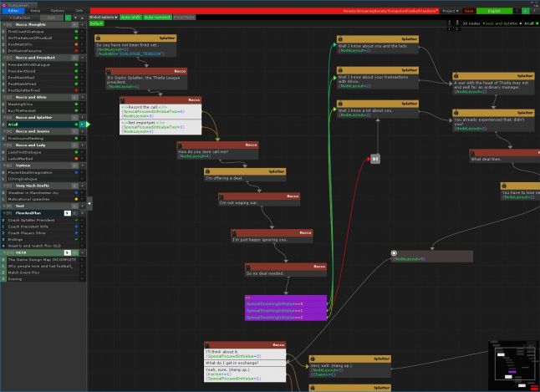
Task: Toggle Auto-shift mode
Action: [x=130, y=17]
